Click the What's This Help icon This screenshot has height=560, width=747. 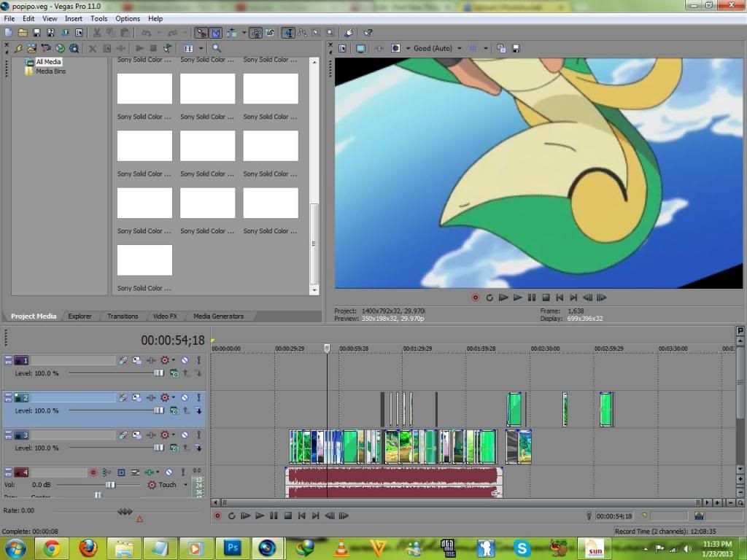(368, 33)
